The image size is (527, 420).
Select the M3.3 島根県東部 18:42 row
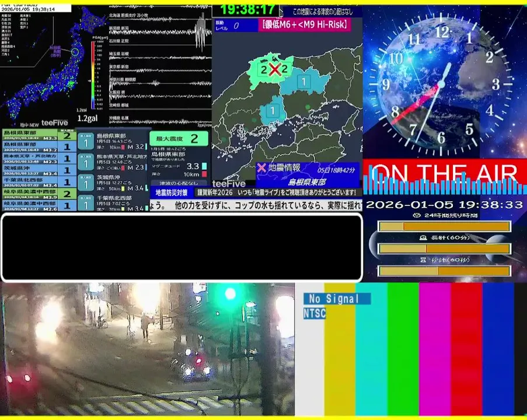[x=39, y=135]
